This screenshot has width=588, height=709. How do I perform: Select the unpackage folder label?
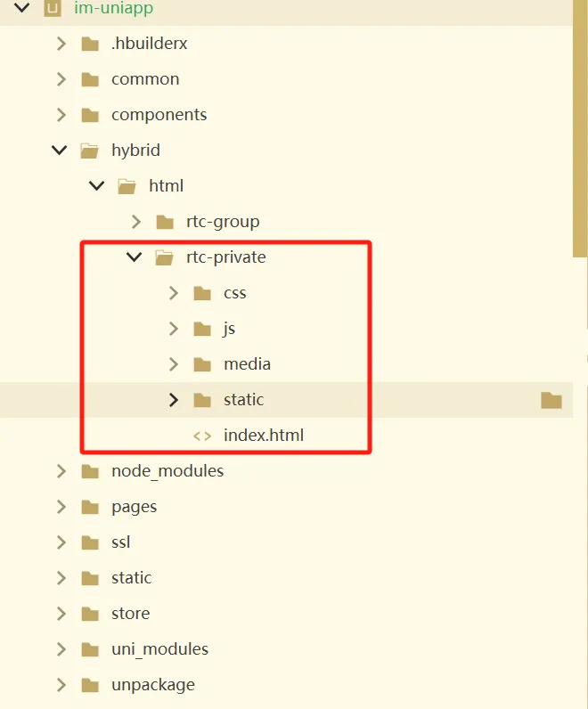pos(152,685)
